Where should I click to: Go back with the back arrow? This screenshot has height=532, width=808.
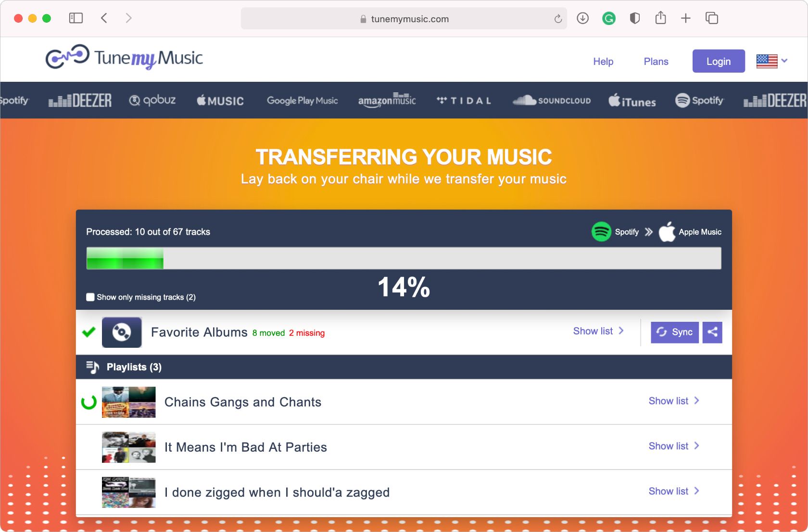tap(104, 18)
